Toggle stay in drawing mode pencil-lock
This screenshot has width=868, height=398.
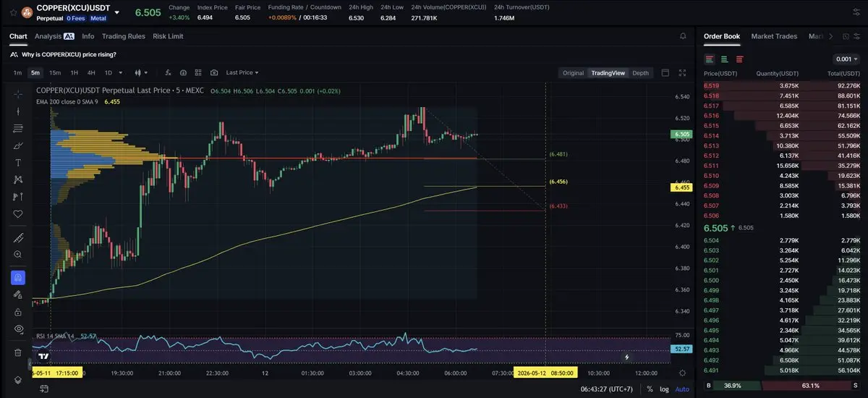[x=18, y=295]
